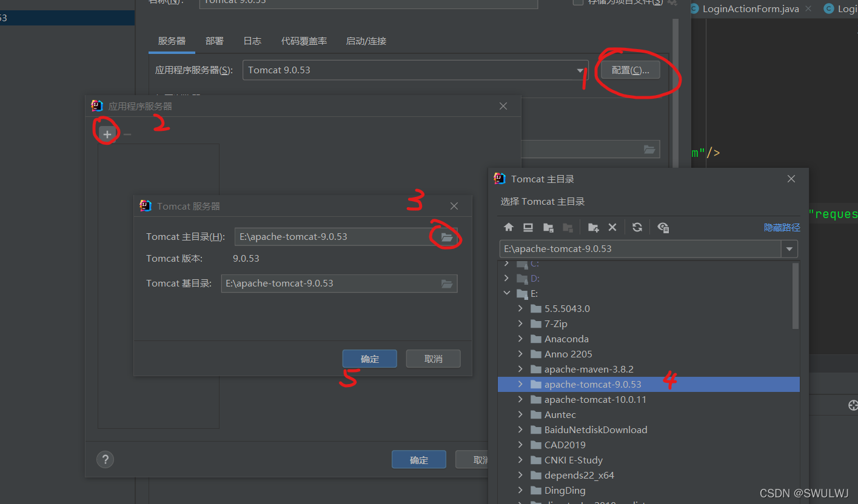The image size is (858, 504).
Task: Click the remove (−) application server icon
Action: click(127, 134)
